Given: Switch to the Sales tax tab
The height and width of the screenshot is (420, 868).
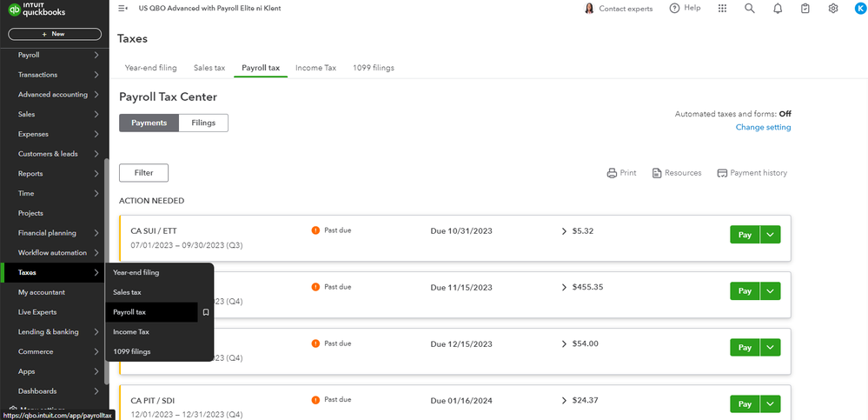Looking at the screenshot, I should 209,68.
